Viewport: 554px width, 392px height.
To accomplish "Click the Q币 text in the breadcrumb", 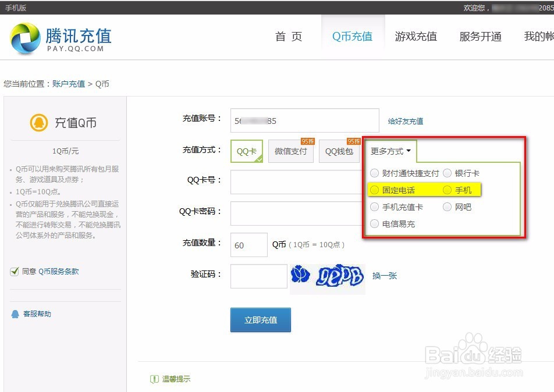I will [x=102, y=84].
